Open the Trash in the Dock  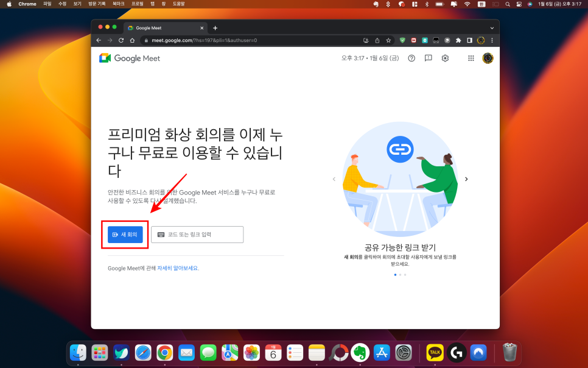click(x=509, y=353)
